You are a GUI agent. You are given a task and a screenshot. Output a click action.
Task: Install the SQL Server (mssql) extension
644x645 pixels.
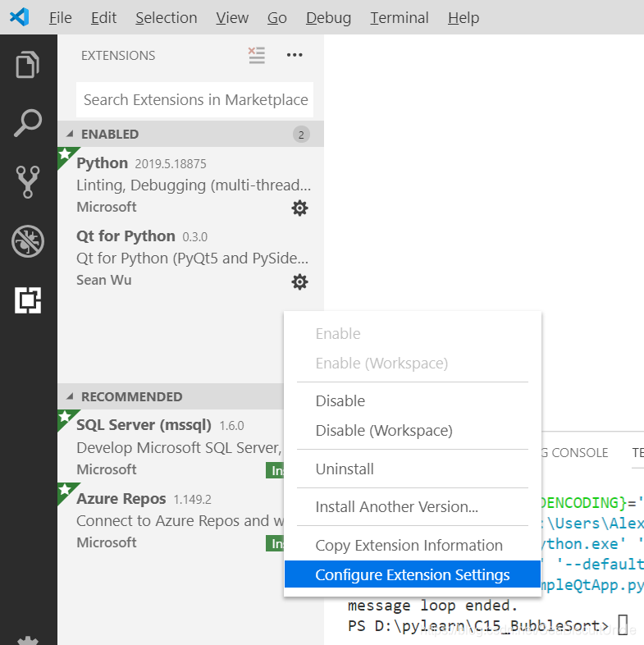tap(275, 470)
